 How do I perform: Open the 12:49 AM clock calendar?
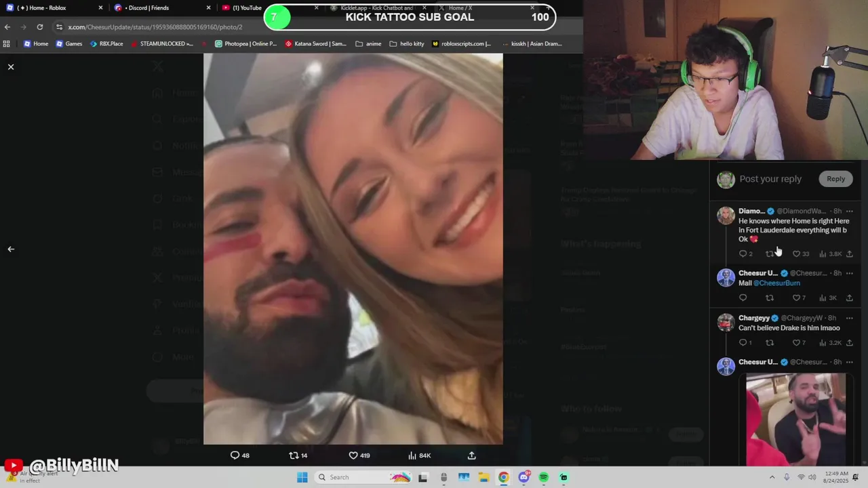point(835,477)
